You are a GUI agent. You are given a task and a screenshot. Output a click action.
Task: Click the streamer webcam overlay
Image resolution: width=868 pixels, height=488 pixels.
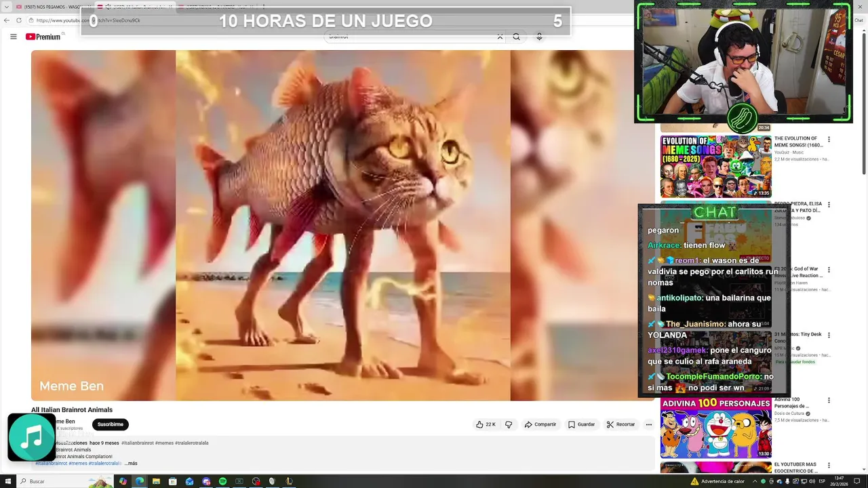(x=743, y=62)
